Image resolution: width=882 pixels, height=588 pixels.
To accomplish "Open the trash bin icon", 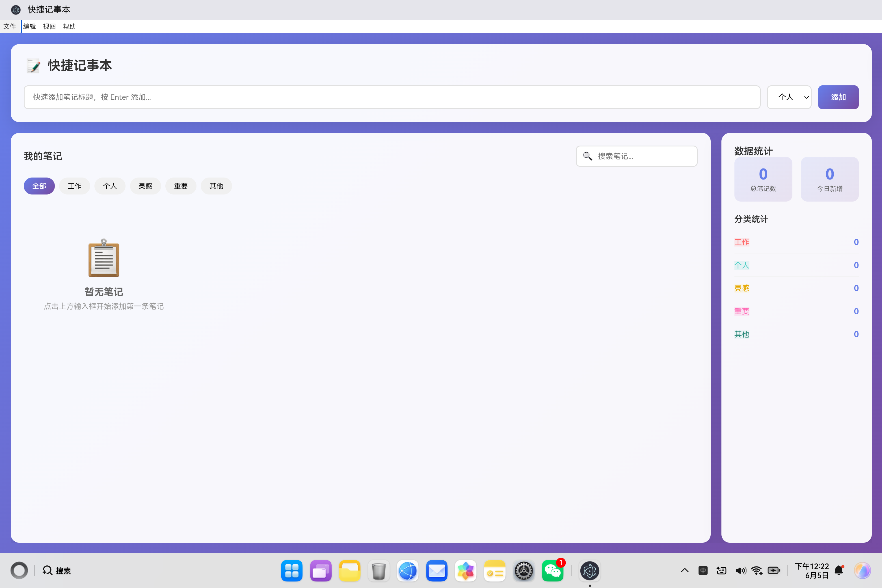I will 379,570.
